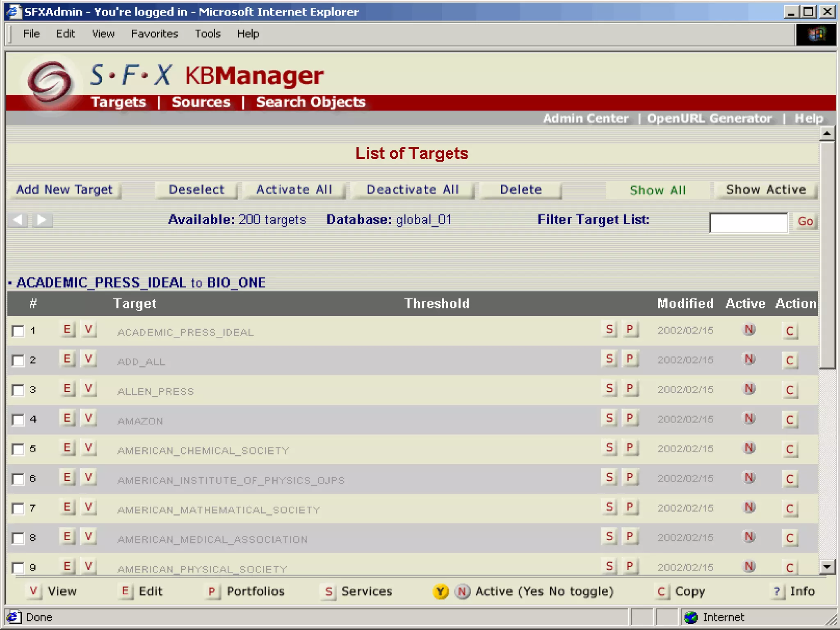Screen dimensions: 840x630
Task: Edit AMERICAN_CHEMICAL_SOCIETY via E icon
Action: 67,448
